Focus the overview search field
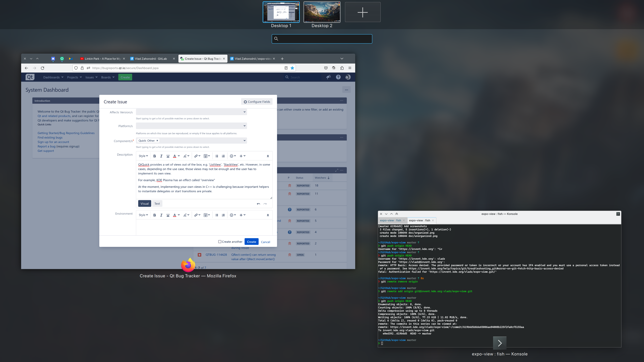 pyautogui.click(x=322, y=39)
